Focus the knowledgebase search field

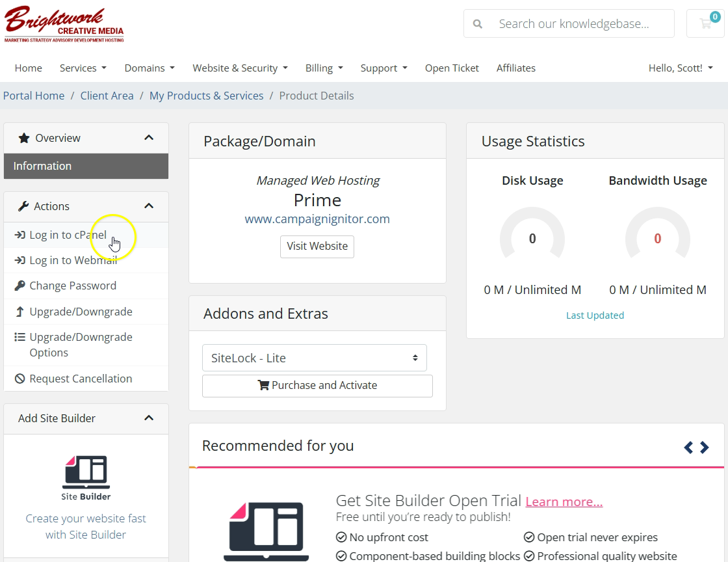point(569,23)
